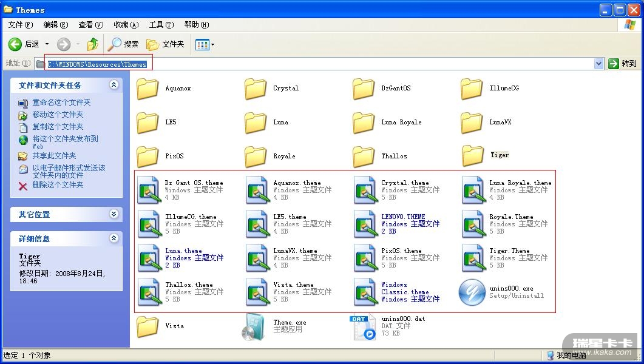Select the Royale.Theme file icon
This screenshot has width=644, height=364.
[x=474, y=224]
